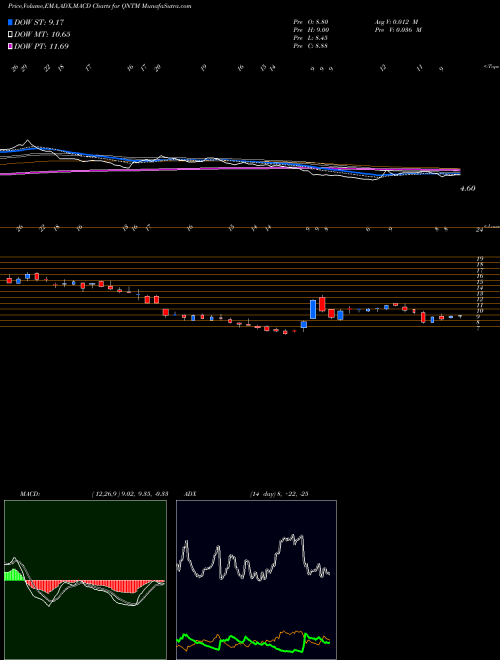The width and height of the screenshot is (500, 660).
Task: Click the MACD panel heading
Action: [x=29, y=494]
